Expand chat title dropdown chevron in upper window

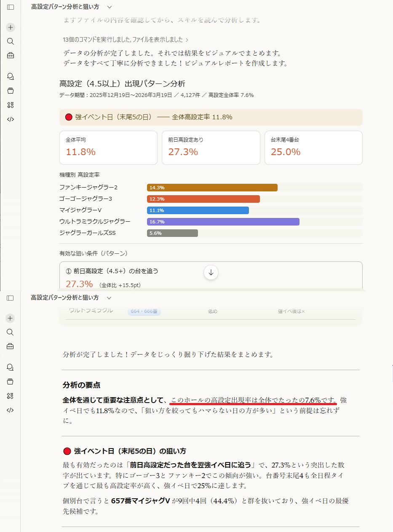[x=110, y=7]
